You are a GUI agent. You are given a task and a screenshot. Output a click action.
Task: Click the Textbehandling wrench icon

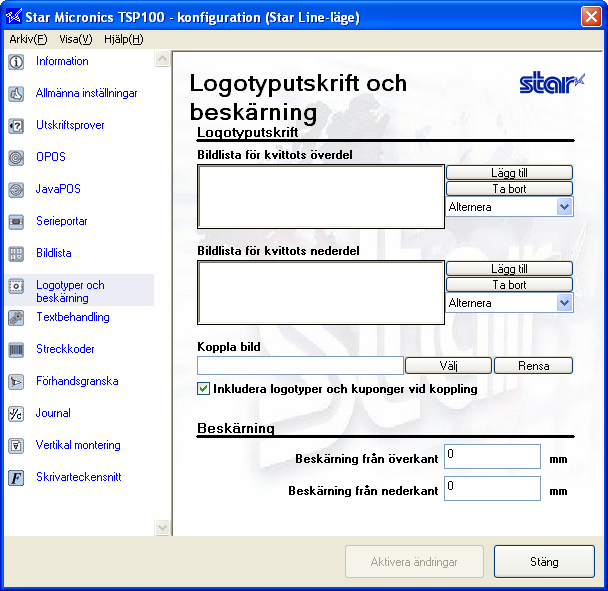[x=16, y=318]
